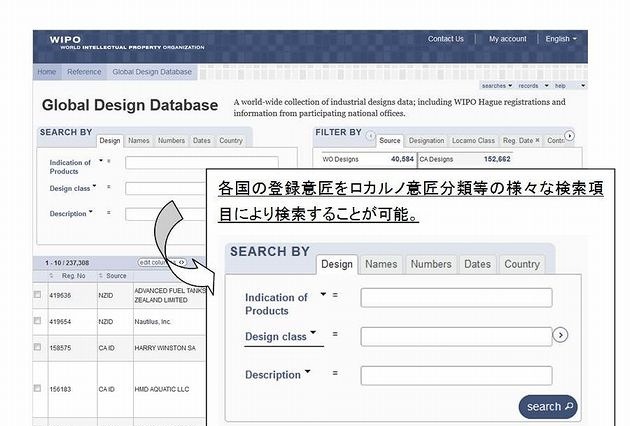Switch to Numbers tab in small SEARCH BY panel
Screen dimensions: 630x426
coord(171,141)
